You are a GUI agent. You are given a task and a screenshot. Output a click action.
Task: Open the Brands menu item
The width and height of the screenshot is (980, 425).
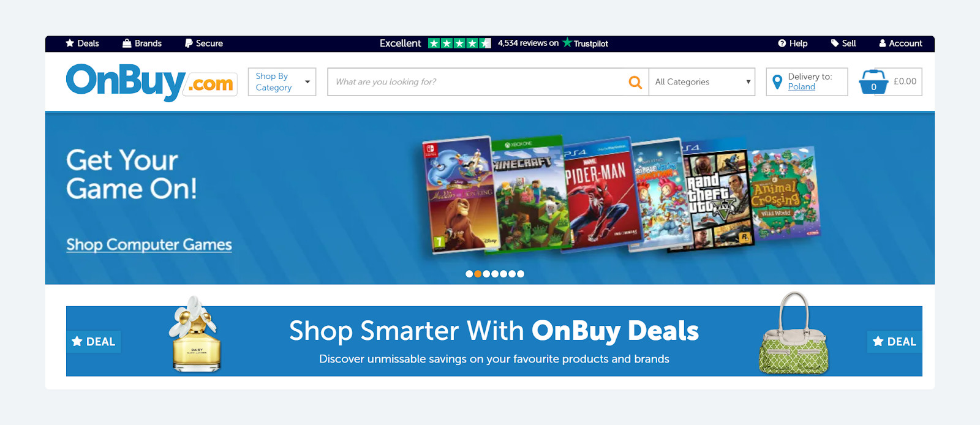pyautogui.click(x=142, y=43)
